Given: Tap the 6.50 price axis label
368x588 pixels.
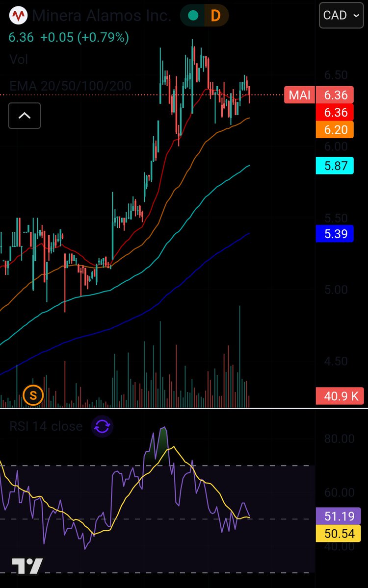Looking at the screenshot, I should (x=336, y=75).
